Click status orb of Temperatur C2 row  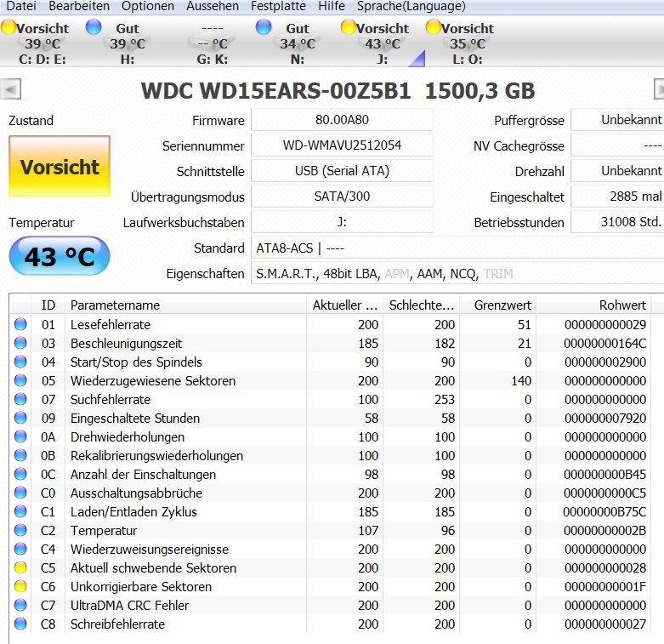click(20, 530)
